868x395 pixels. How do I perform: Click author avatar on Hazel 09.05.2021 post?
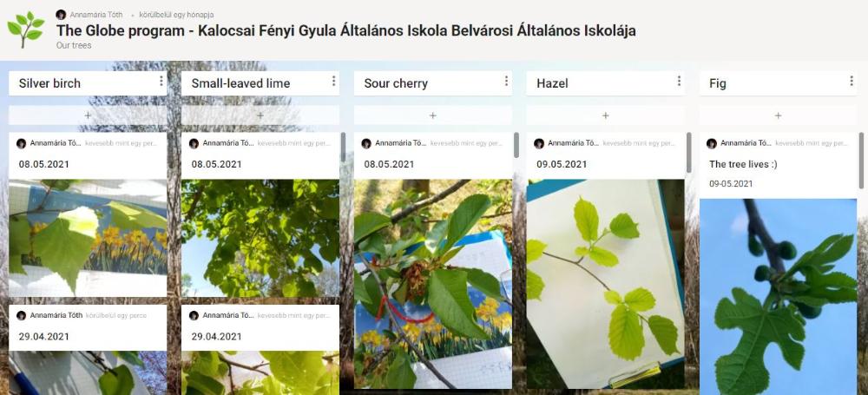539,143
